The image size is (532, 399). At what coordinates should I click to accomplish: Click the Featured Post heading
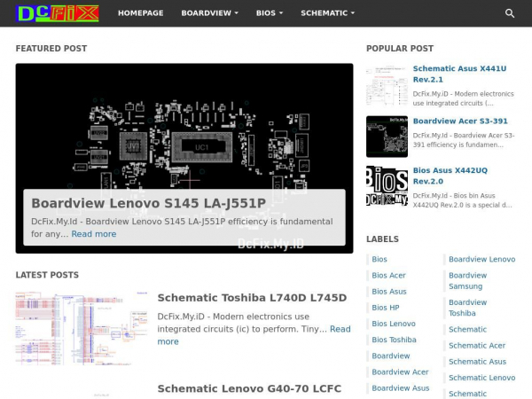(51, 49)
